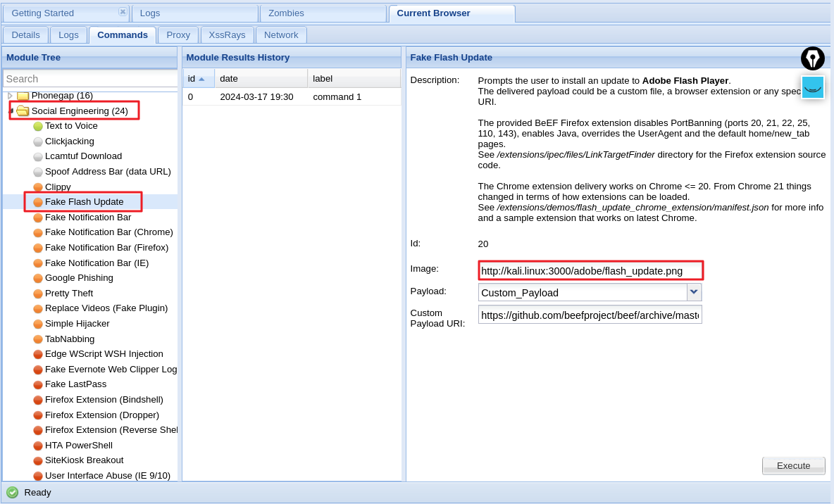Open the Logs sub-tab under Current Browser

pyautogui.click(x=68, y=35)
